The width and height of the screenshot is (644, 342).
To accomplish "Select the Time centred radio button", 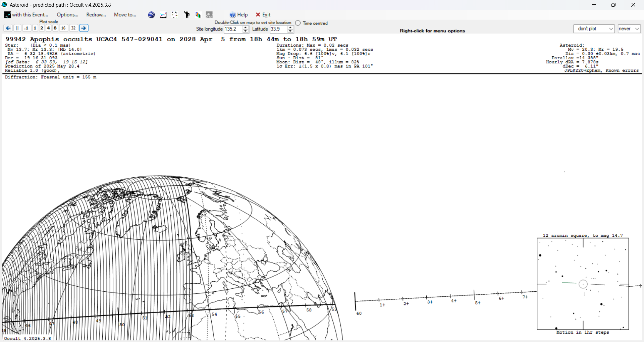I will pyautogui.click(x=298, y=23).
